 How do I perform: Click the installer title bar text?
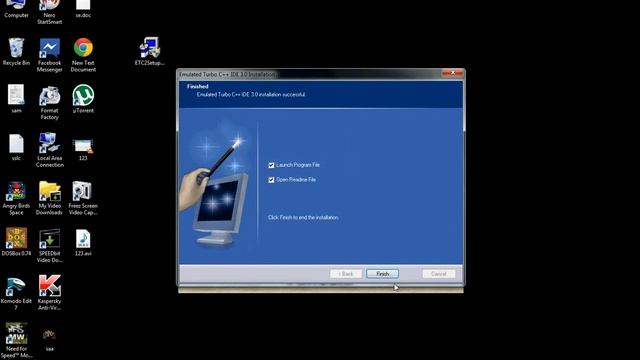[x=227, y=74]
